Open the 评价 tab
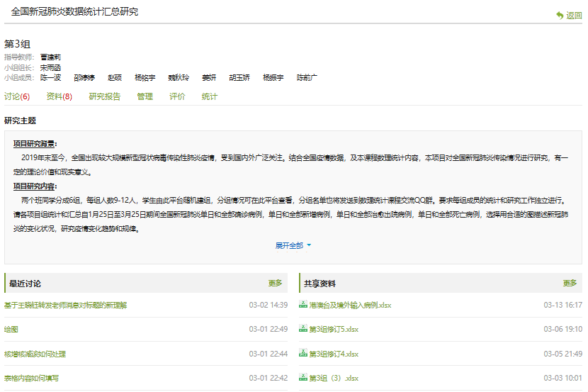The width and height of the screenshot is (588, 392). click(x=177, y=96)
